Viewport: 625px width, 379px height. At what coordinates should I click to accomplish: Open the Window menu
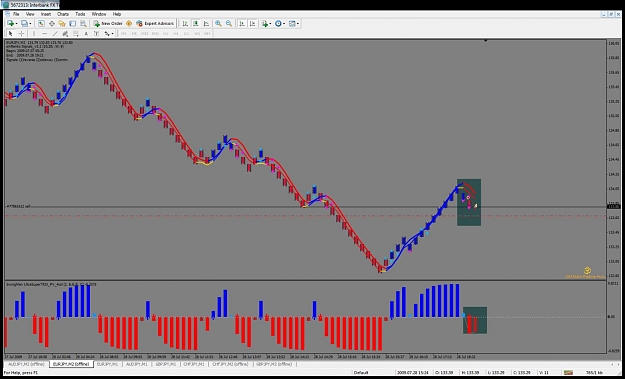[99, 14]
